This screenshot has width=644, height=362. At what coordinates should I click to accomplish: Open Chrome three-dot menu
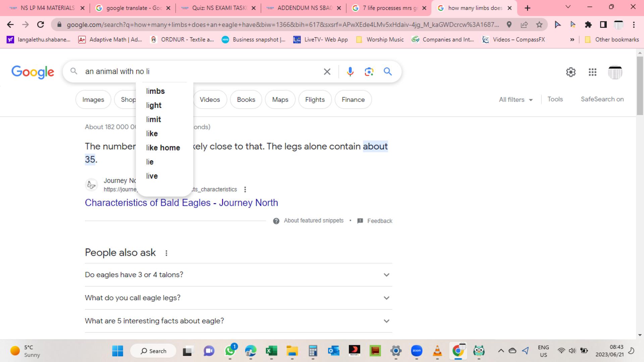pos(634,24)
